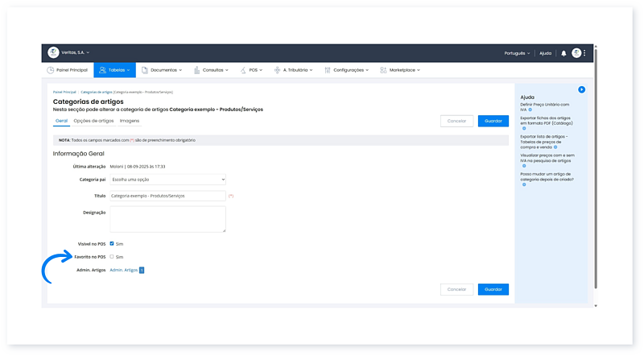Click the notifications bell icon

click(563, 53)
